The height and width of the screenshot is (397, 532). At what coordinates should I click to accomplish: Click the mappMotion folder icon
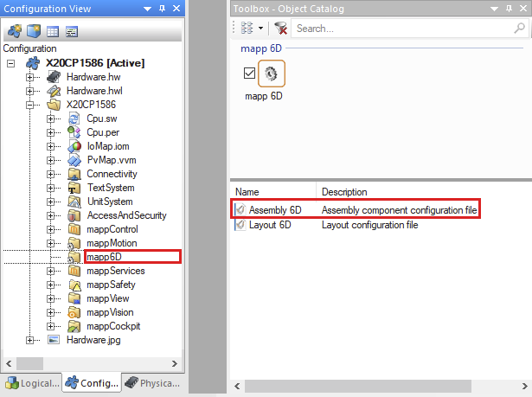coord(74,243)
